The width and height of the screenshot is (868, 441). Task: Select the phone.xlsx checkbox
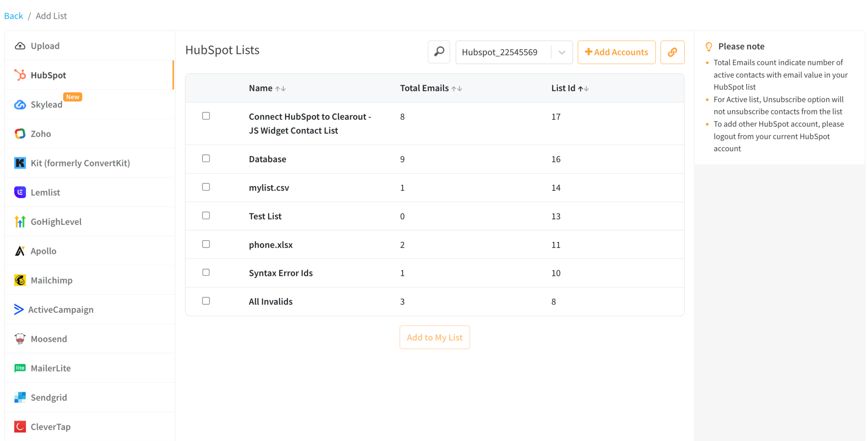(206, 244)
